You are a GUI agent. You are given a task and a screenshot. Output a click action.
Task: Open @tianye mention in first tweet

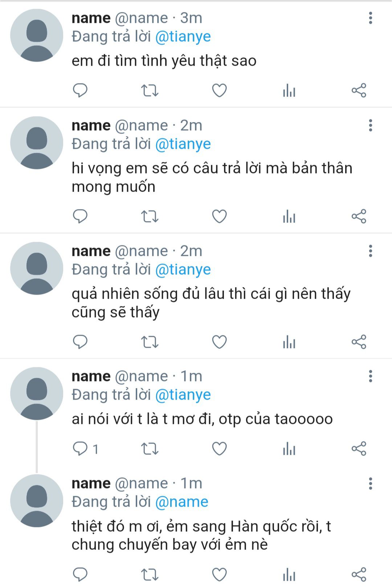[x=183, y=37]
